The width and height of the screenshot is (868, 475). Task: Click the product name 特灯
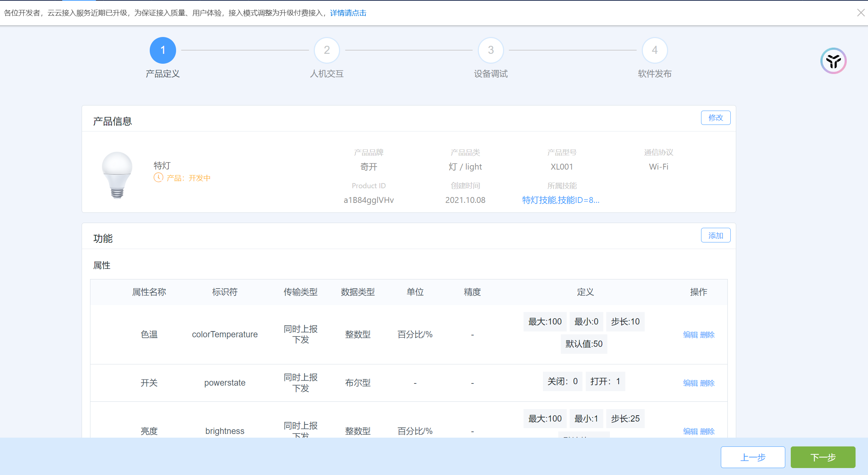point(162,166)
